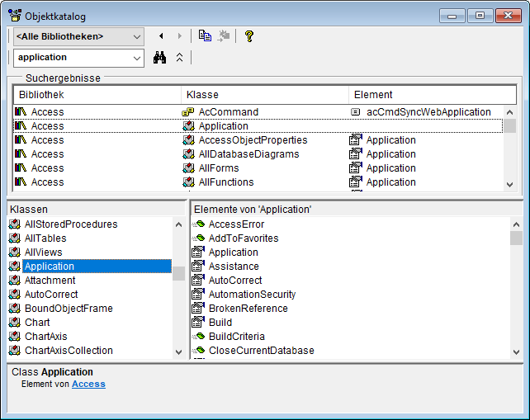Open the Access library link
530x420 pixels.
pyautogui.click(x=88, y=384)
